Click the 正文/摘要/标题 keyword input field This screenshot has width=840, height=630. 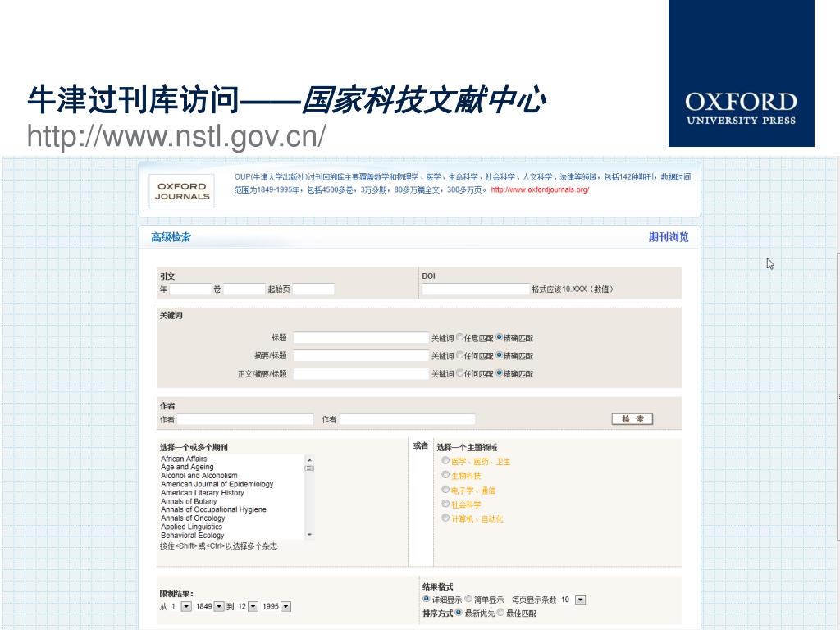361,373
